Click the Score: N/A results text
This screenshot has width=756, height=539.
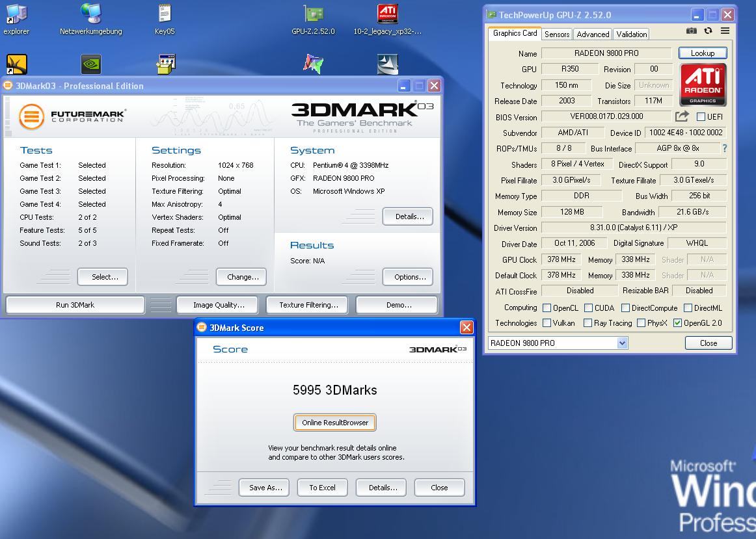point(308,261)
